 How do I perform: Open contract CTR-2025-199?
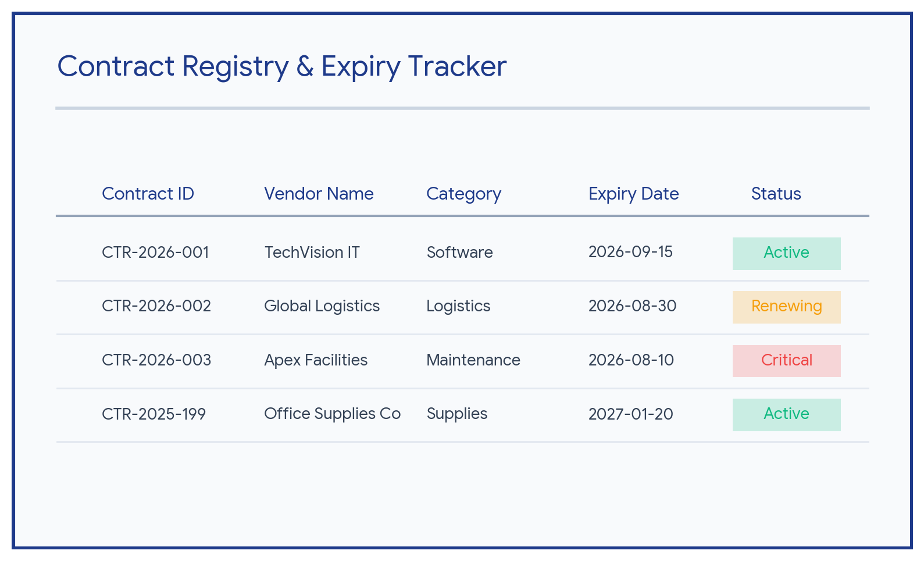(x=154, y=414)
